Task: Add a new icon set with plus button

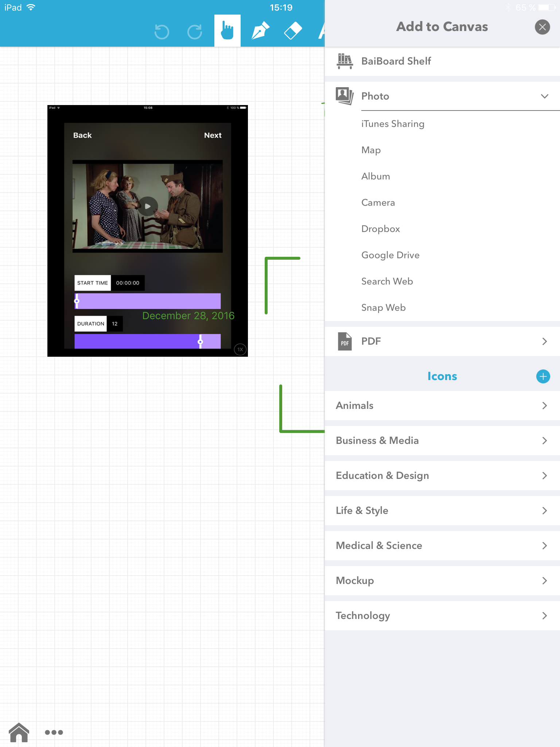Action: [543, 376]
